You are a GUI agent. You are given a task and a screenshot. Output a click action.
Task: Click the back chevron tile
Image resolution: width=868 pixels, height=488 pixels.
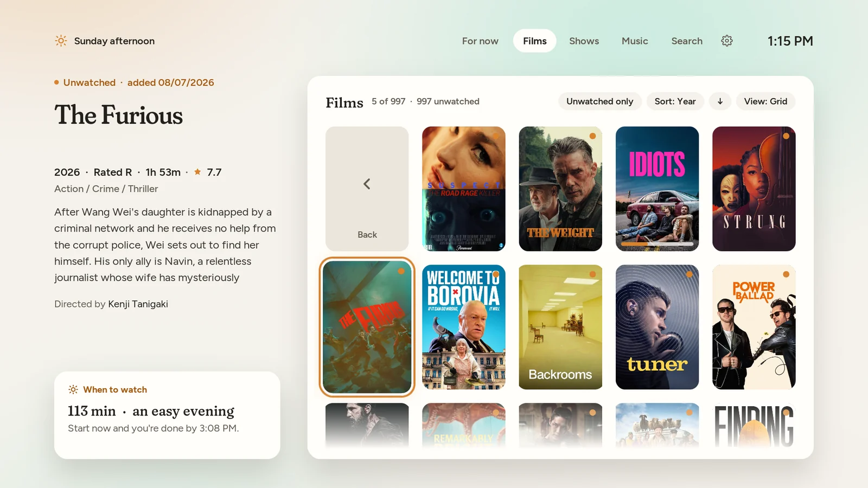(367, 189)
